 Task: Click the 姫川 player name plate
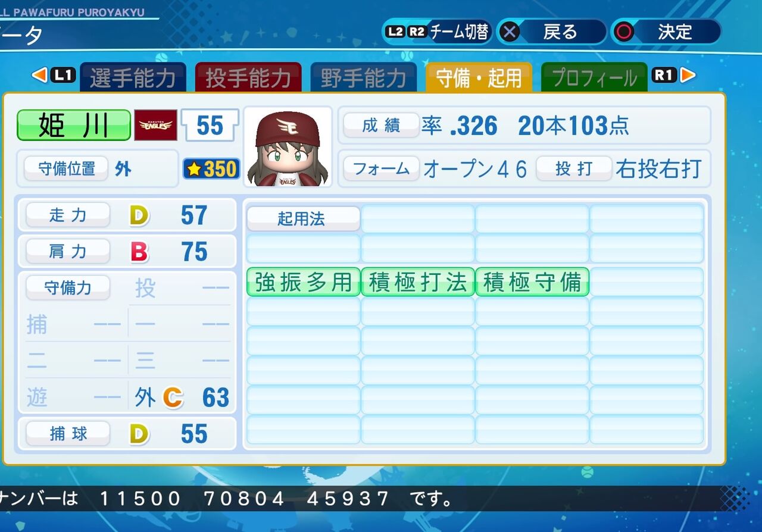coord(74,125)
